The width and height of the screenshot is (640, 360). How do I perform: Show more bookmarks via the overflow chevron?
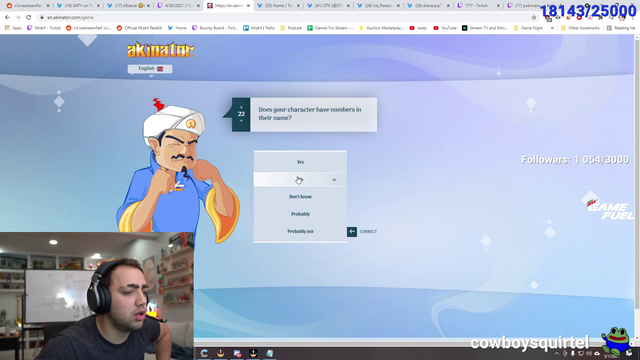pyautogui.click(x=552, y=28)
